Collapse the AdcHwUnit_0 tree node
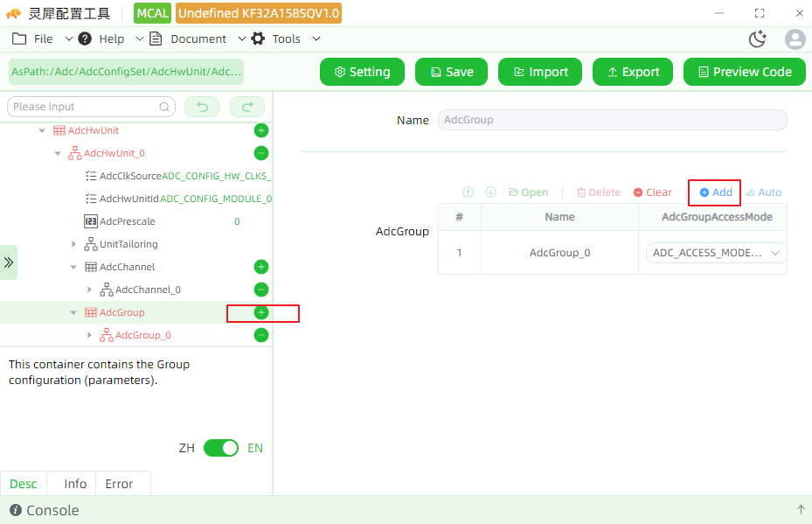The image size is (812, 524). point(58,153)
